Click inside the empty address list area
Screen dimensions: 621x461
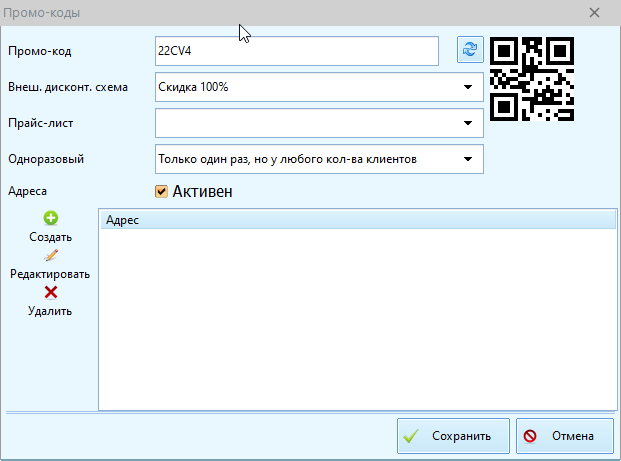(x=355, y=320)
